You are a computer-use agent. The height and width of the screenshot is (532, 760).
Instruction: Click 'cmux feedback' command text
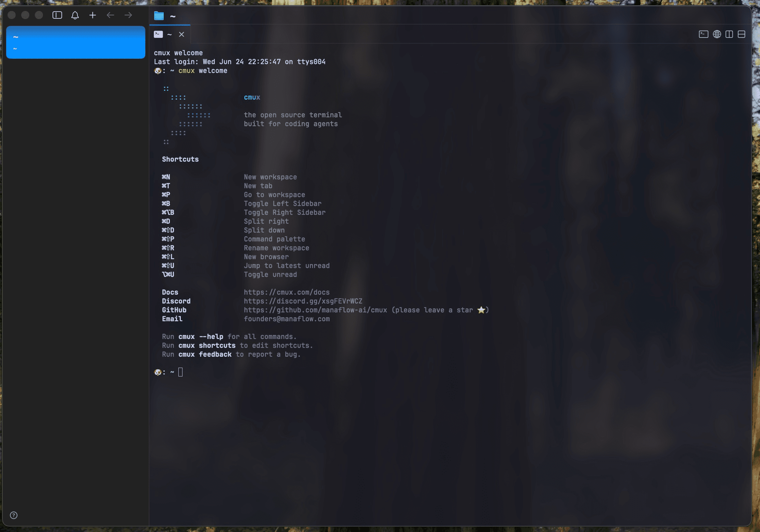205,354
